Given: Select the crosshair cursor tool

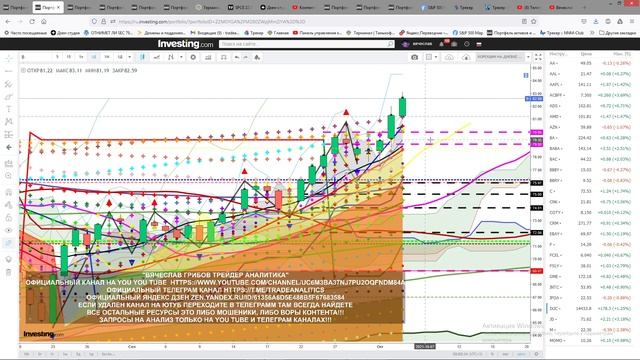Looking at the screenshot, I should point(9,59).
